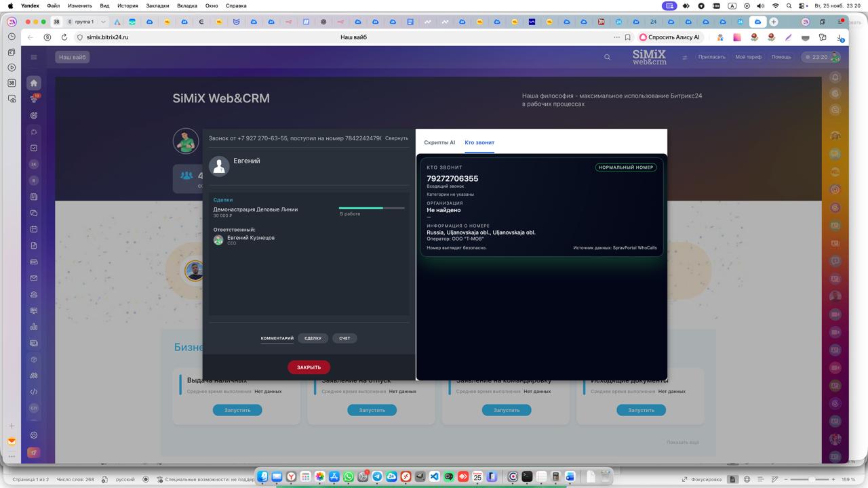
Task: Launch WhatsApp from the Dock
Action: pyautogui.click(x=349, y=476)
